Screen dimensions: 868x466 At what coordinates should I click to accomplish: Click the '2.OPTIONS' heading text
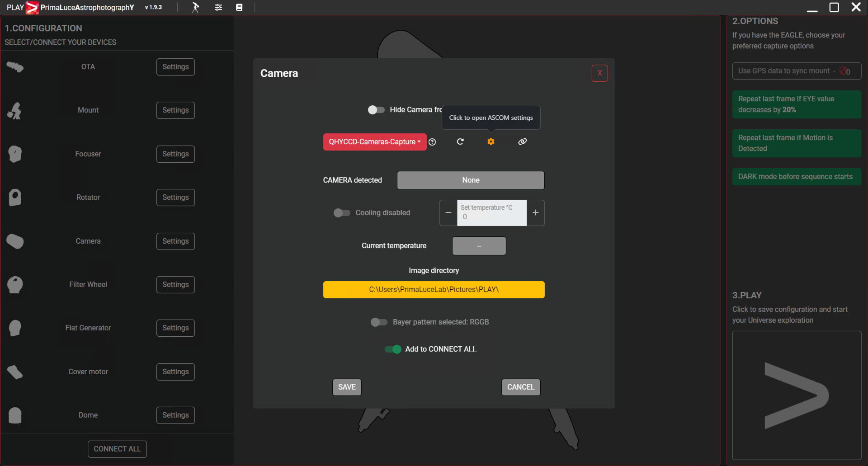755,21
